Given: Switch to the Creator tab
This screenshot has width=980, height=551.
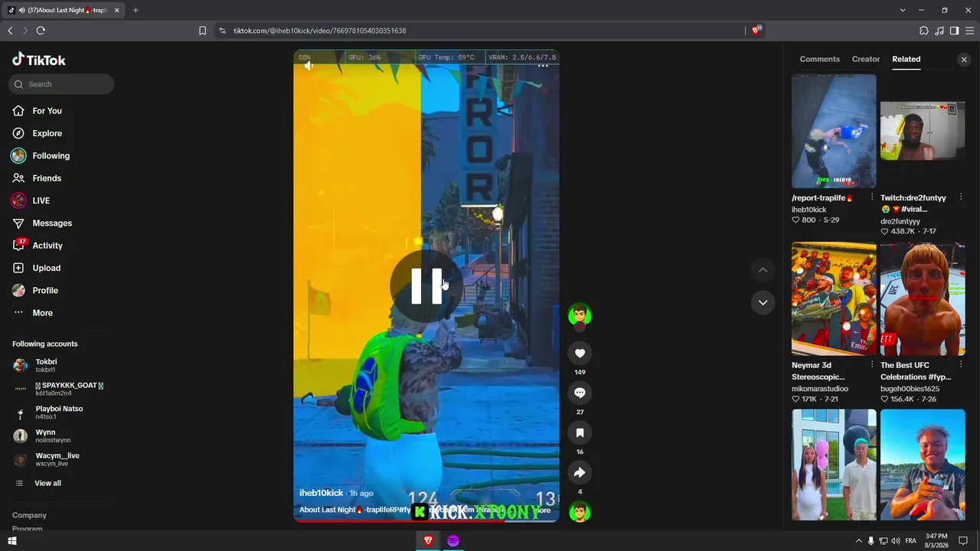Looking at the screenshot, I should (x=866, y=59).
